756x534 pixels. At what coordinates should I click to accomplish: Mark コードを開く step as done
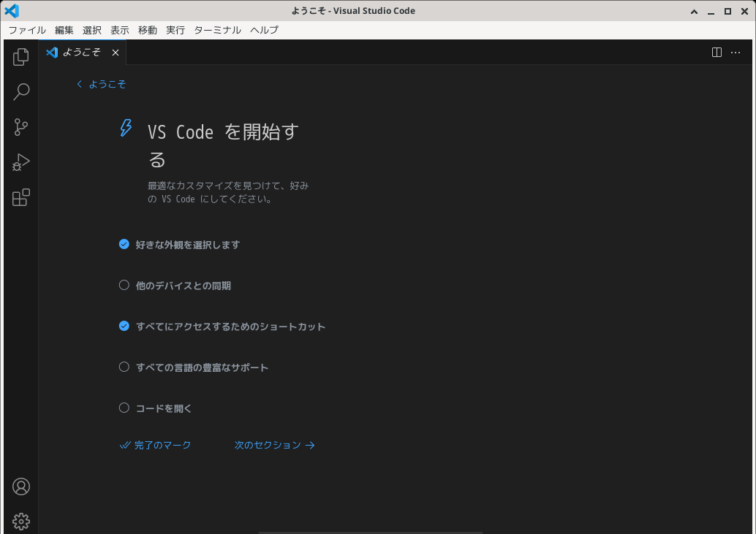124,408
